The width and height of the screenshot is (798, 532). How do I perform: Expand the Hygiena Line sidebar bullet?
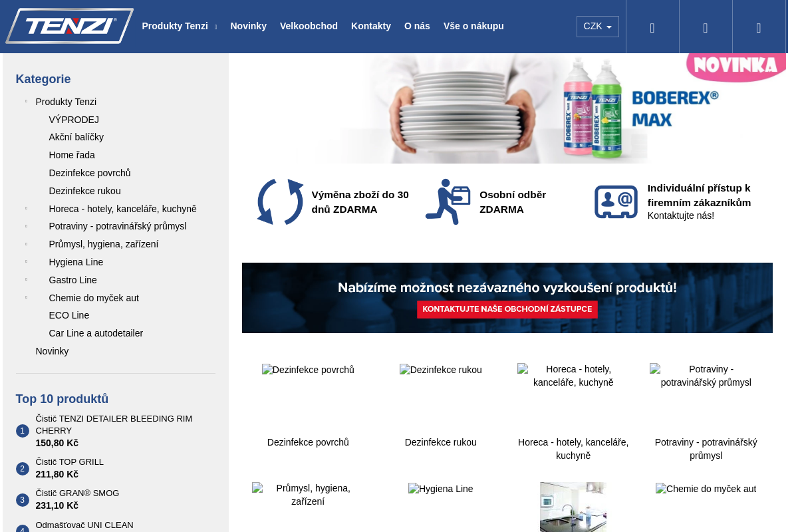coord(26,261)
